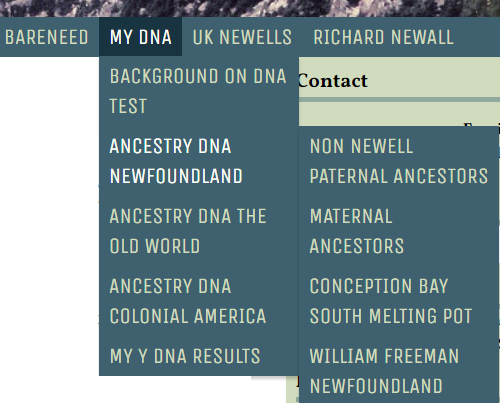Open the Bareneed navigation menu item

click(47, 37)
